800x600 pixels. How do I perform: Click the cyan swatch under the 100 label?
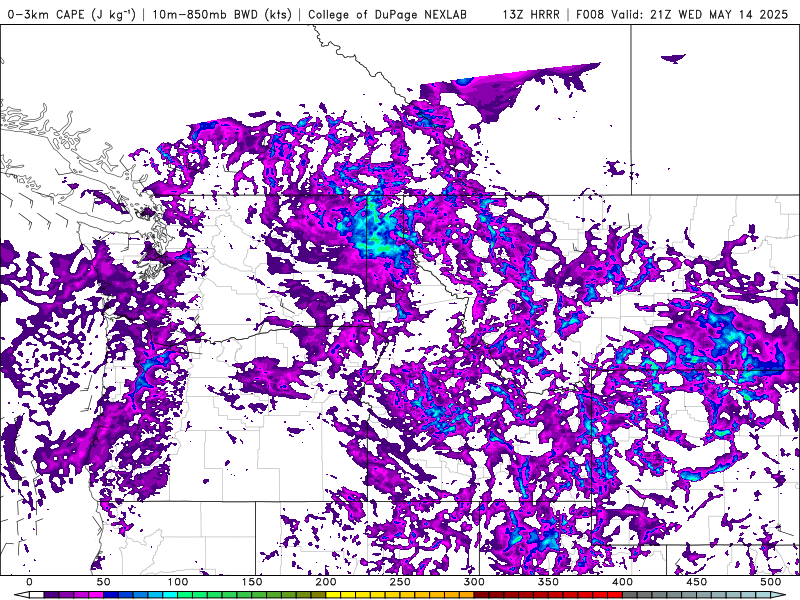[170, 595]
